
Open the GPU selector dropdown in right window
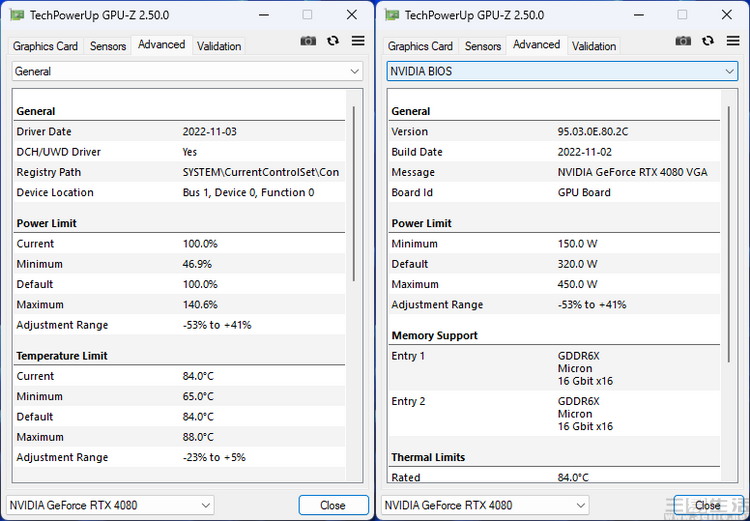coord(485,505)
